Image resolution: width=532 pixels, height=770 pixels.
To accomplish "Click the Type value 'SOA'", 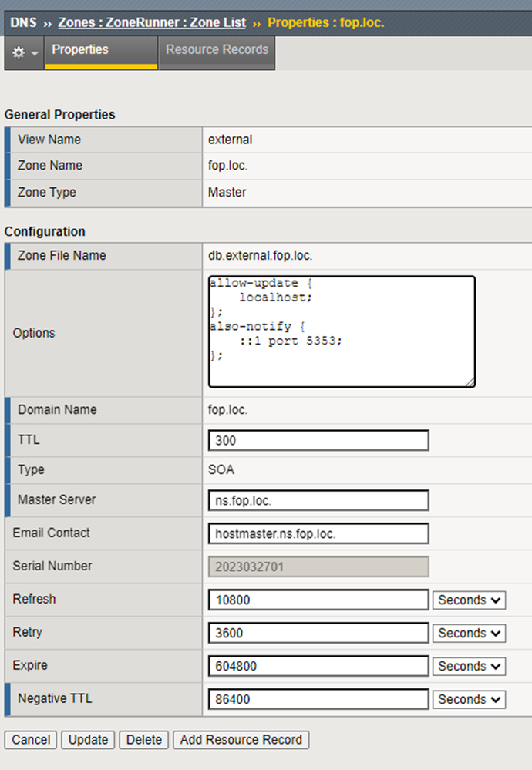I will (221, 469).
